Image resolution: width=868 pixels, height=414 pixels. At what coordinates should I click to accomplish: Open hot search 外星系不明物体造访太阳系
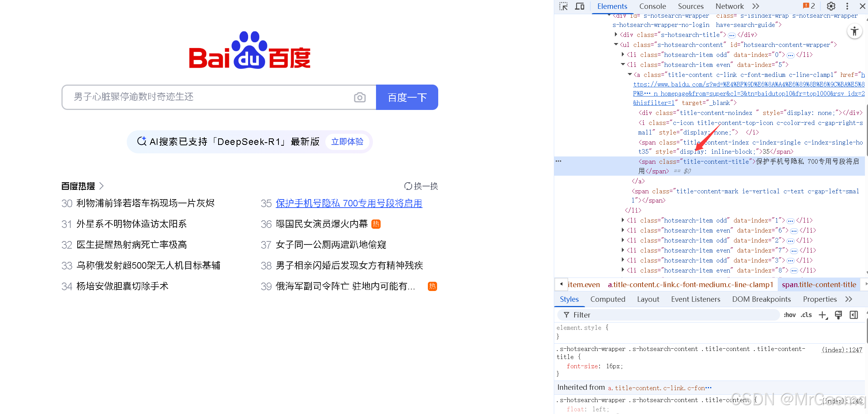pyautogui.click(x=131, y=224)
